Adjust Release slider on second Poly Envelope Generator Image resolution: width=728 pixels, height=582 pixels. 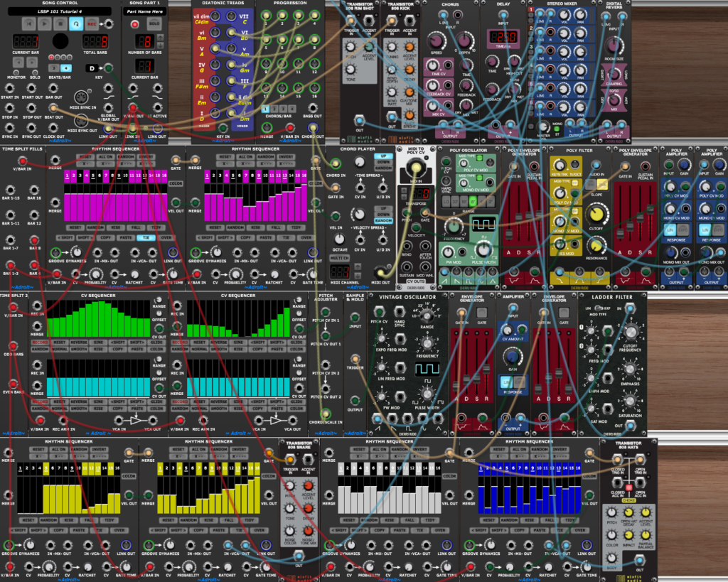650,210
